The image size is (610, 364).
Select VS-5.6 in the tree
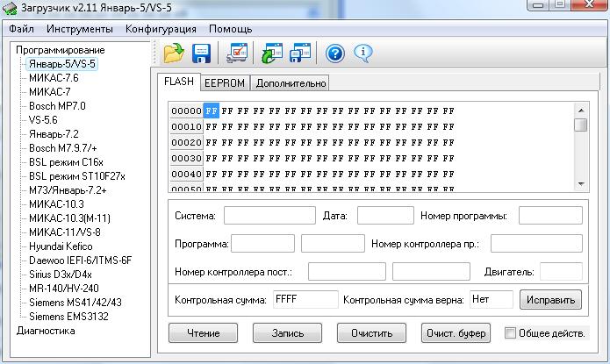[x=43, y=120]
